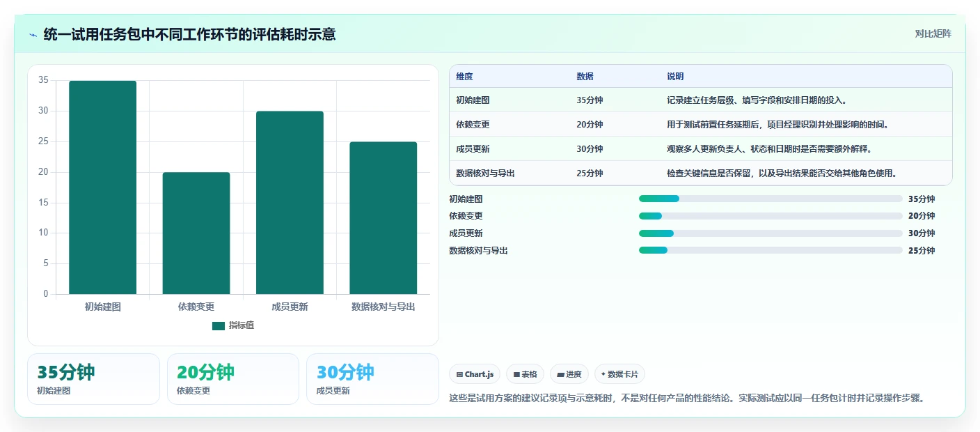Click the footnote starting with 这些是试用方案的建议记录项

pyautogui.click(x=687, y=399)
